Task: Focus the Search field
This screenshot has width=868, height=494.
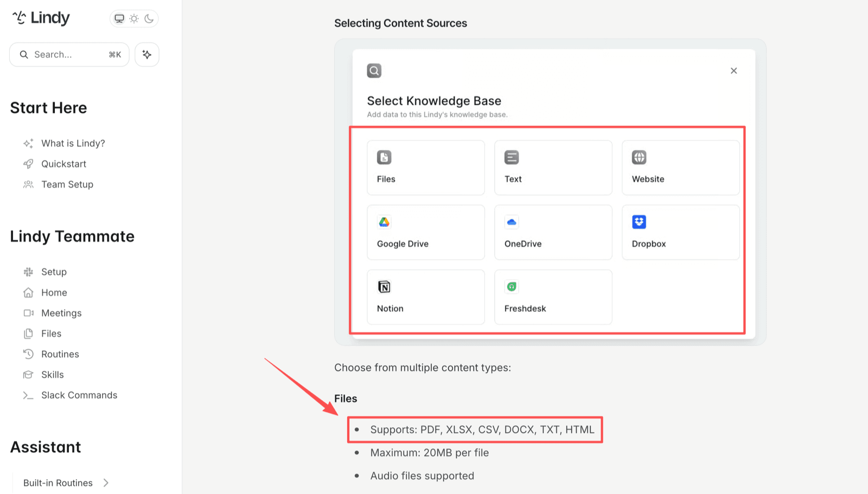Action: [69, 54]
